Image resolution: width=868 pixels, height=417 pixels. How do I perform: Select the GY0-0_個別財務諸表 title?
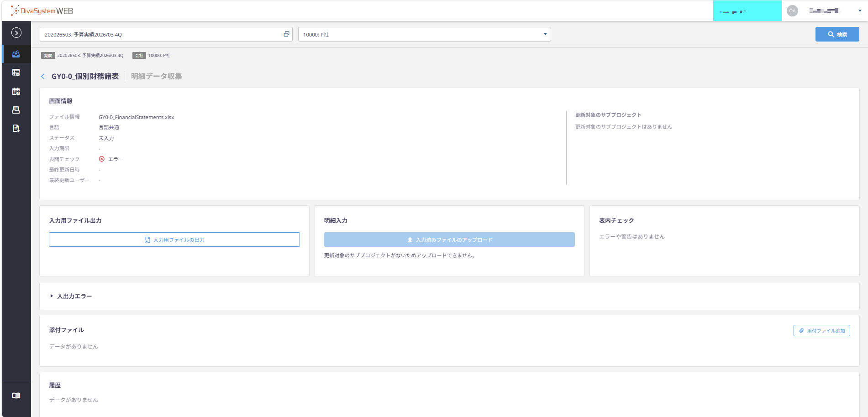85,77
